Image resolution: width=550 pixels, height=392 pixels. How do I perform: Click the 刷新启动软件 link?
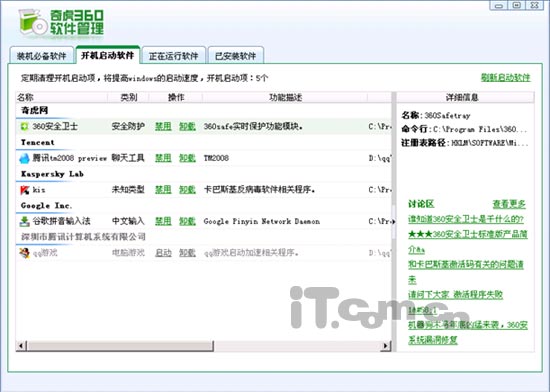pos(505,77)
